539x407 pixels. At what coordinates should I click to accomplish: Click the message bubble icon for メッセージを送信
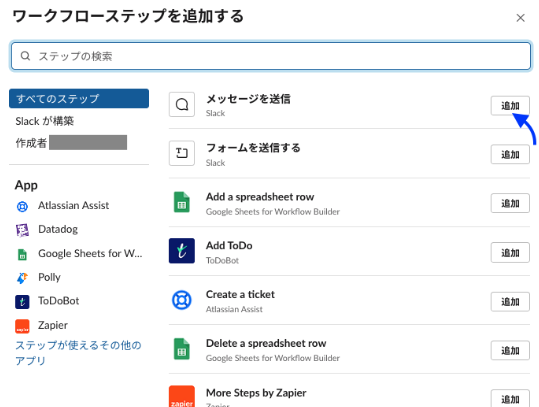182,104
